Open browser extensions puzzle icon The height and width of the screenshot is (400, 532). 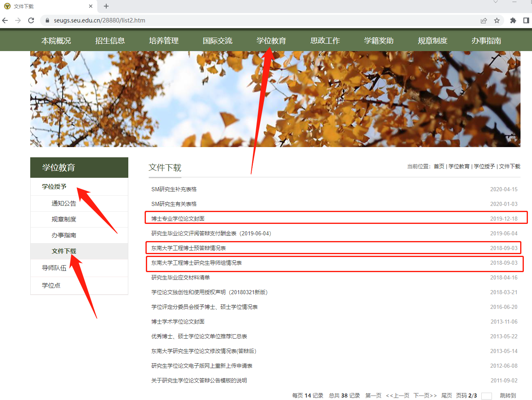click(x=513, y=20)
